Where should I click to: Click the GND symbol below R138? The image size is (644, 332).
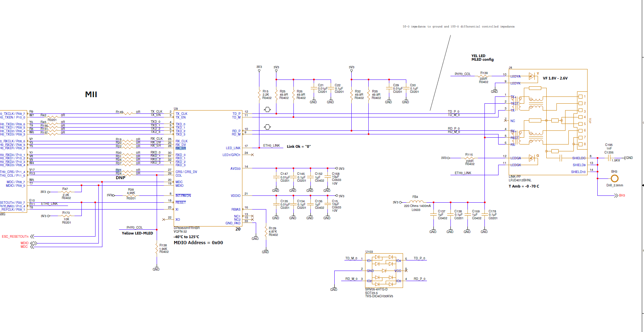[156, 268]
